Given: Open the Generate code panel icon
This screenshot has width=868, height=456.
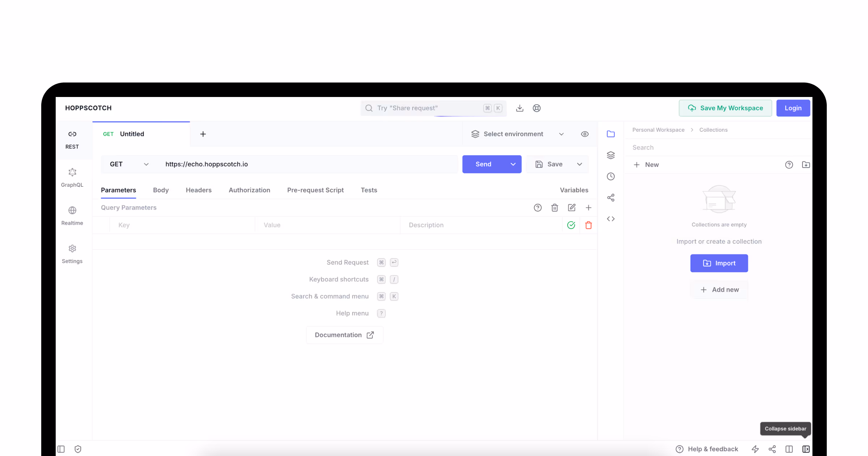Looking at the screenshot, I should click(x=611, y=219).
